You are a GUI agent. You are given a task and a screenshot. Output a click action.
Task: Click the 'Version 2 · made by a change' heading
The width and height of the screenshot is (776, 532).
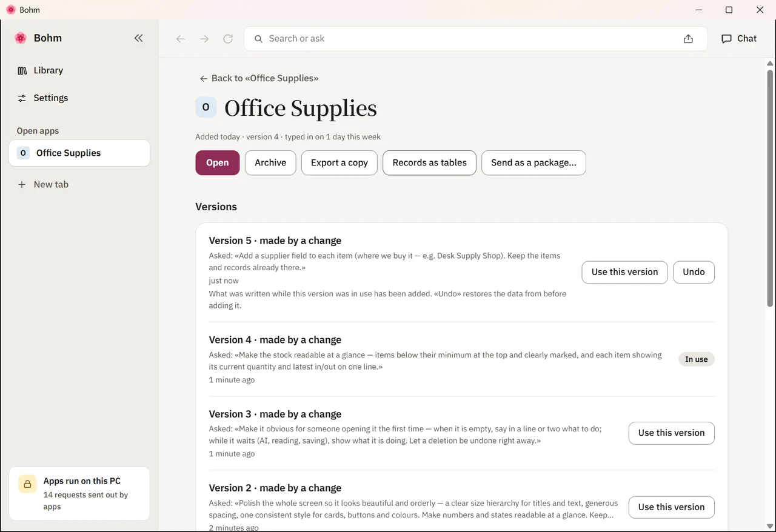(x=275, y=488)
